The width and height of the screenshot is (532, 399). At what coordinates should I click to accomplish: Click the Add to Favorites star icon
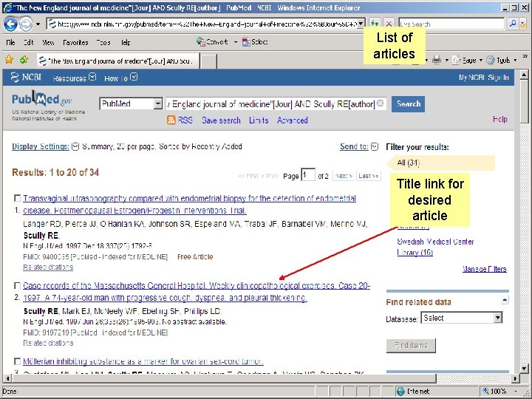[24, 60]
